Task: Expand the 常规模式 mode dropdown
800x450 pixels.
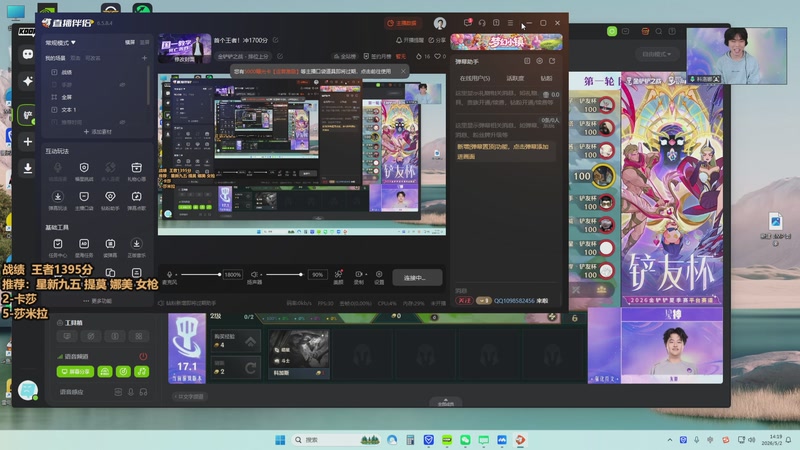Action: [60, 42]
